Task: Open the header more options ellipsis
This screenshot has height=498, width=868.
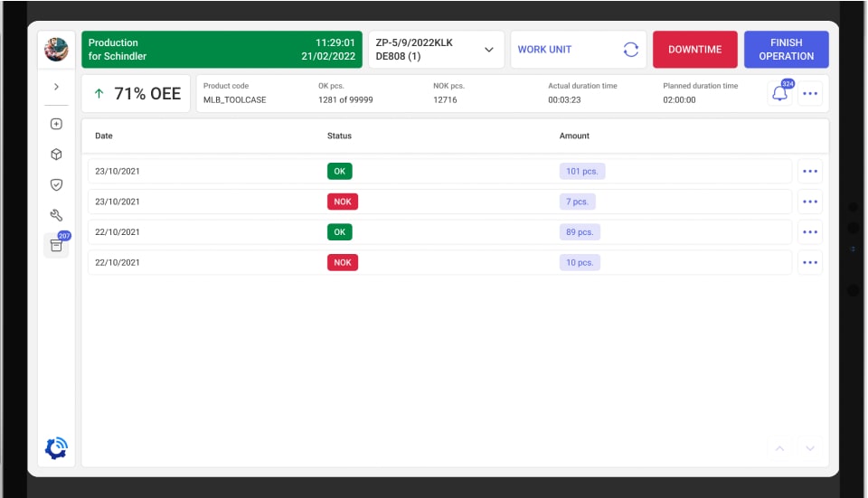Action: point(810,93)
